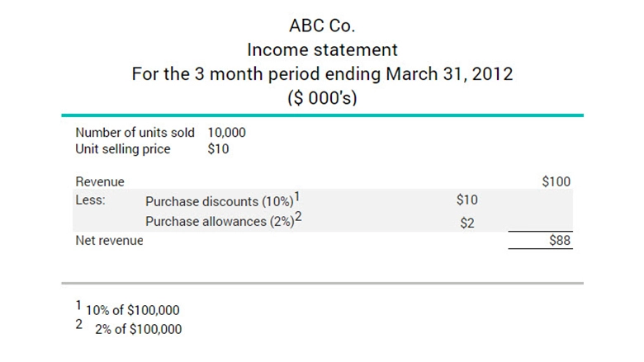Select the ($ 000's) units note
This screenshot has height=362, width=644.
point(322,97)
